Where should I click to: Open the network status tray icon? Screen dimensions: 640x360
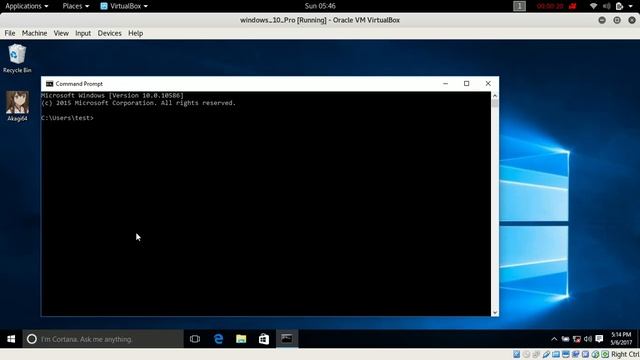(x=577, y=339)
